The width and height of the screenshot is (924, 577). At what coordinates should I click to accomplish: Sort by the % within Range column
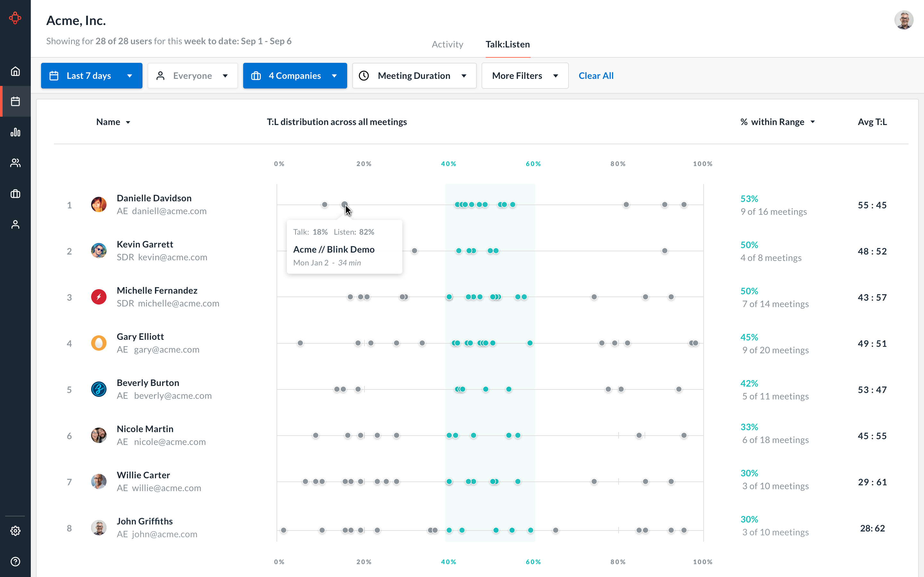pyautogui.click(x=777, y=122)
